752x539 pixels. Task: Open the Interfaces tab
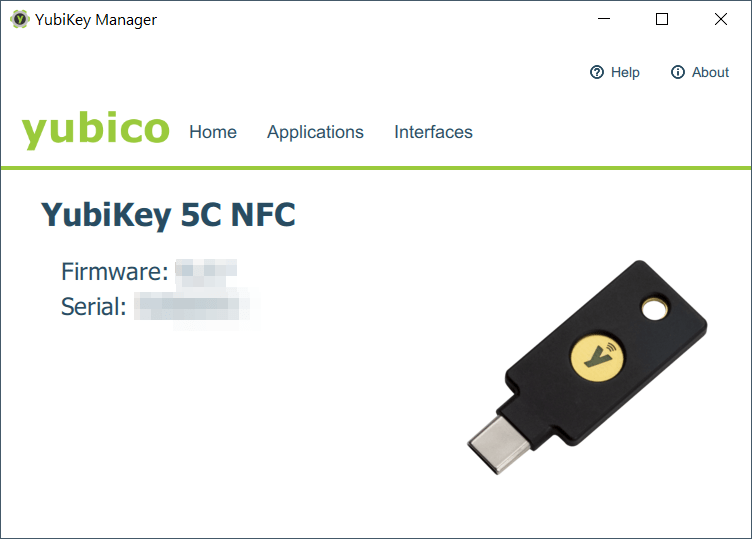pyautogui.click(x=433, y=132)
